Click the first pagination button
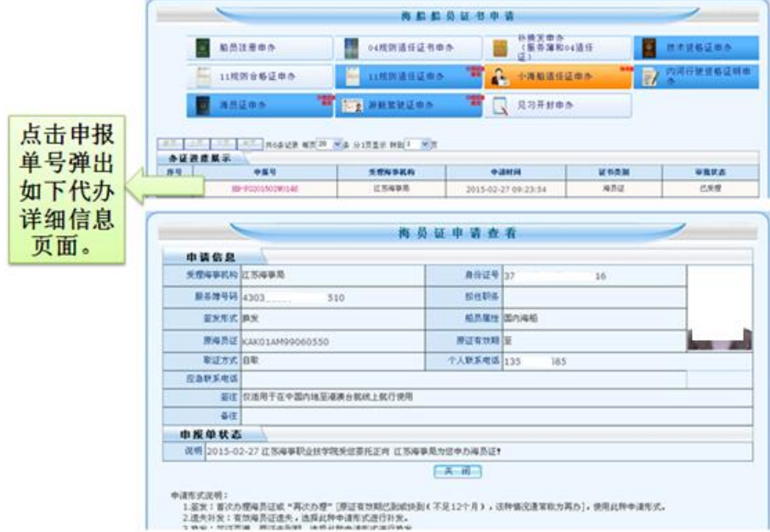The image size is (770, 532). click(170, 145)
